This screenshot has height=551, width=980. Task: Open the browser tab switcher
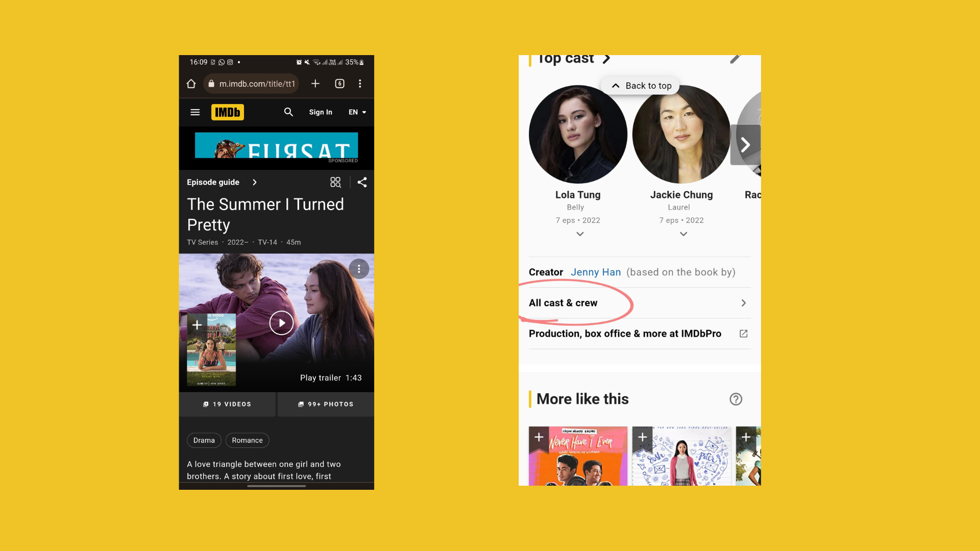pos(340,84)
